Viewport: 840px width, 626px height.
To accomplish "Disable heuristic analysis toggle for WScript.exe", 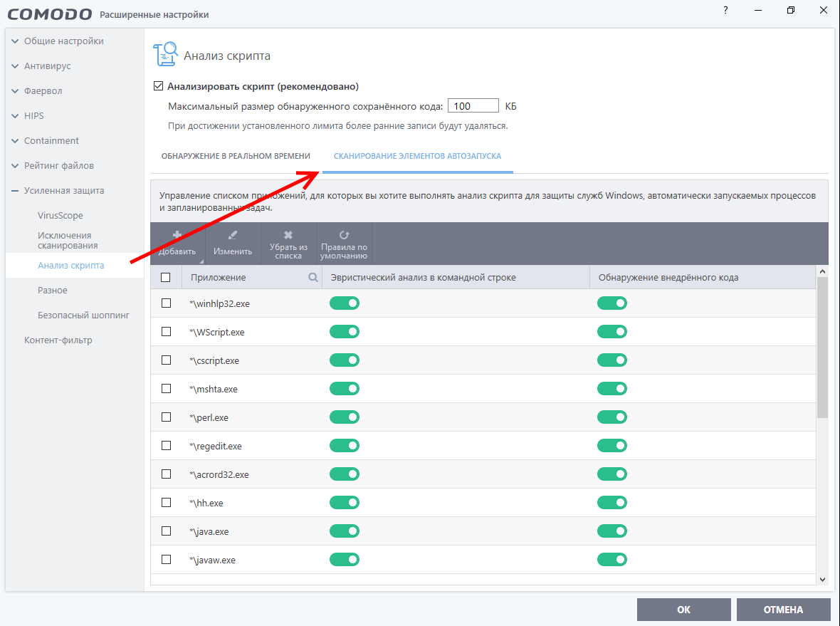I will [x=345, y=332].
